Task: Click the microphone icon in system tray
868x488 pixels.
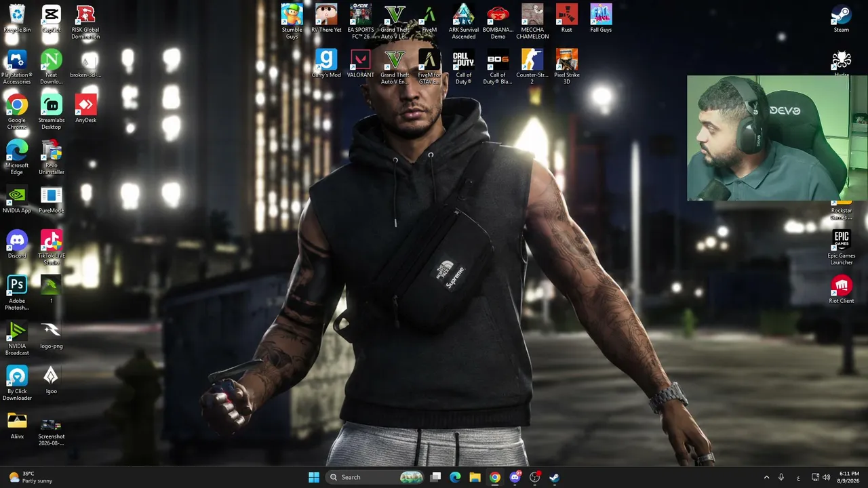Action: tap(781, 477)
